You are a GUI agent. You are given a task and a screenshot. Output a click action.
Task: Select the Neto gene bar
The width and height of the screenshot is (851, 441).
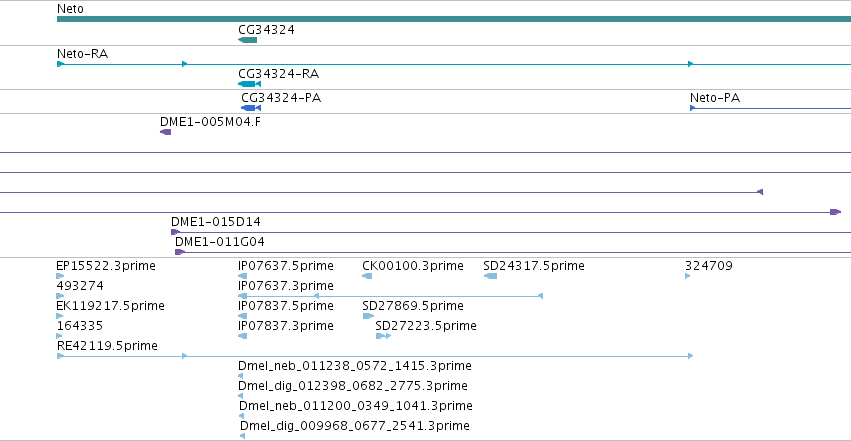(x=454, y=19)
